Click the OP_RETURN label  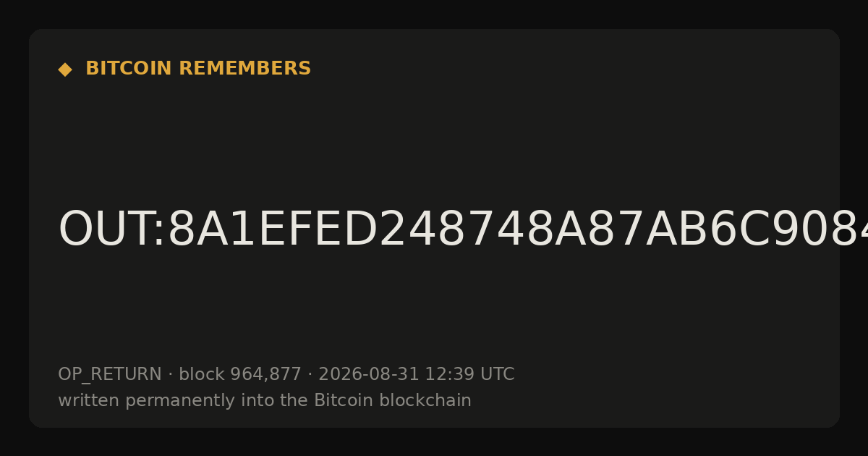point(110,374)
